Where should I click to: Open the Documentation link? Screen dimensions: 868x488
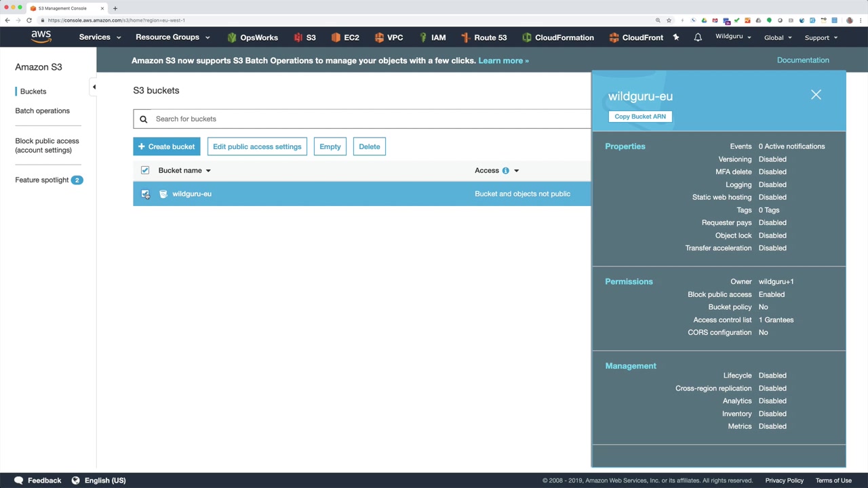pos(803,60)
